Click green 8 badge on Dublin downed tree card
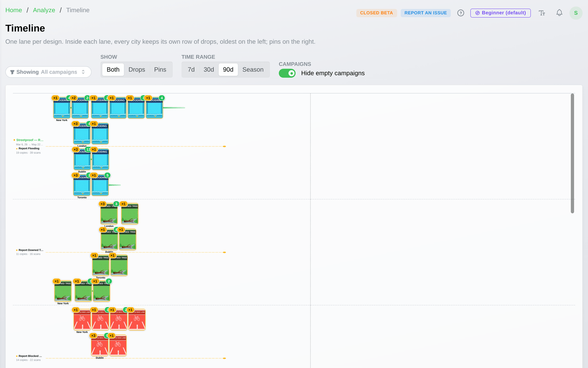Viewport: 588px width, 368px height. pos(116,230)
